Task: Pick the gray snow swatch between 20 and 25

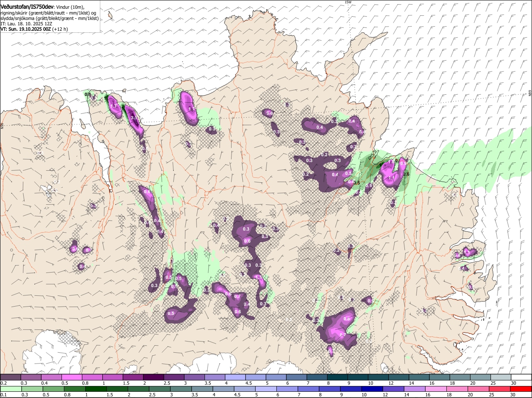Action: point(481,377)
